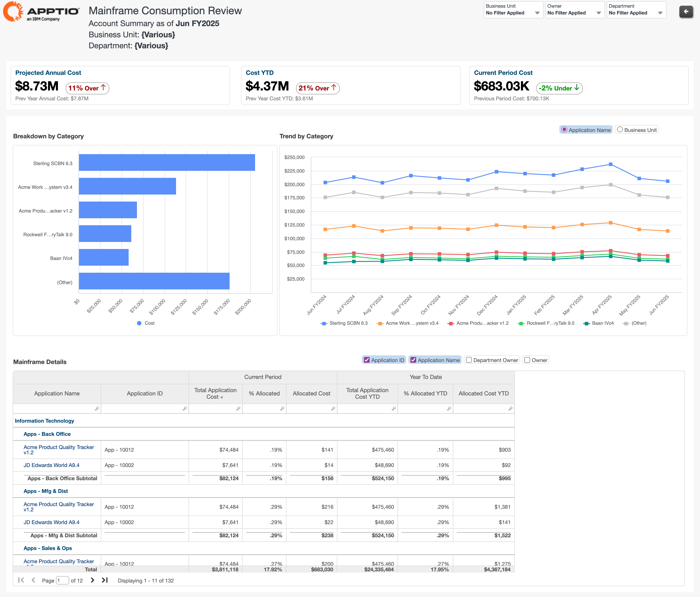Go to next page arrow

[x=93, y=580]
